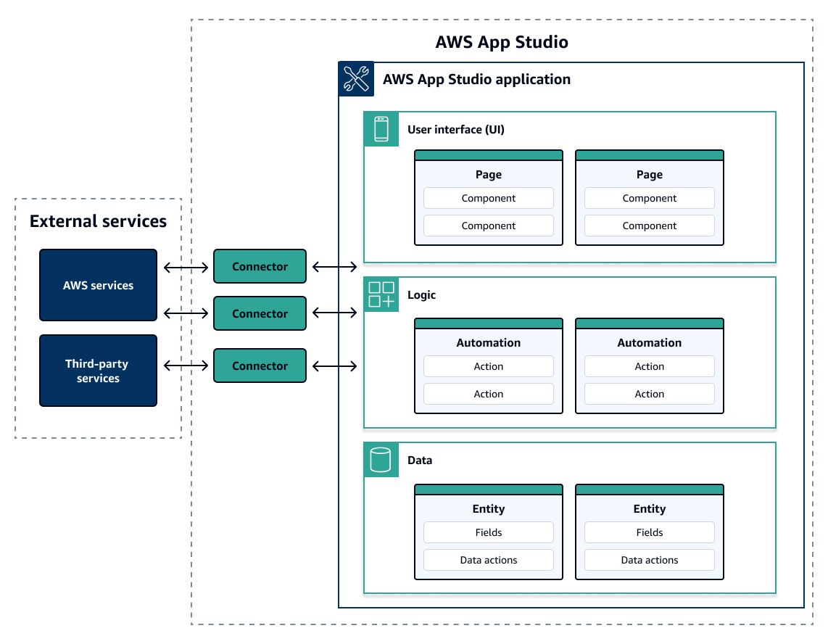Screen dimensions: 828x644
Task: Click the grid Logic section icon
Action: coord(381,294)
